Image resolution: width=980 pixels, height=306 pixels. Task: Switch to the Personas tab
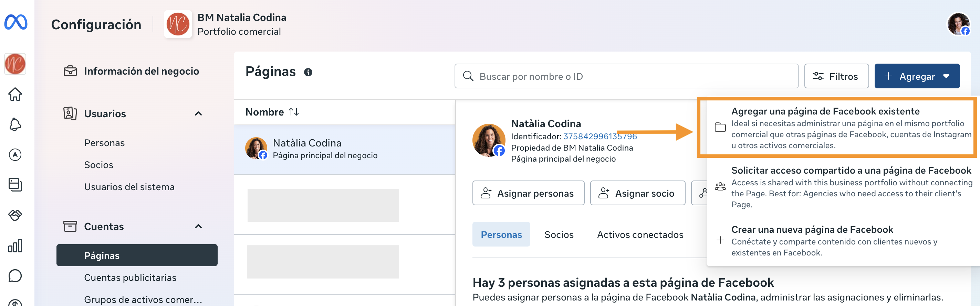pos(501,234)
